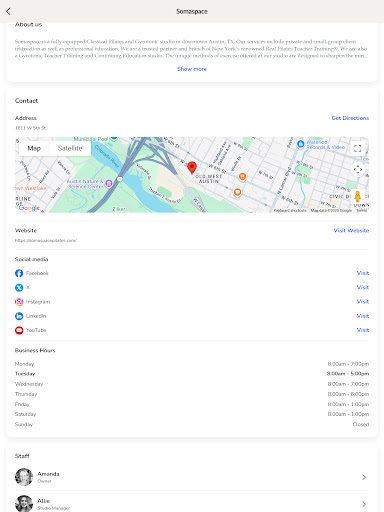Open Visit Website link
Viewport: 384px width, 512px height.
pyautogui.click(x=351, y=230)
